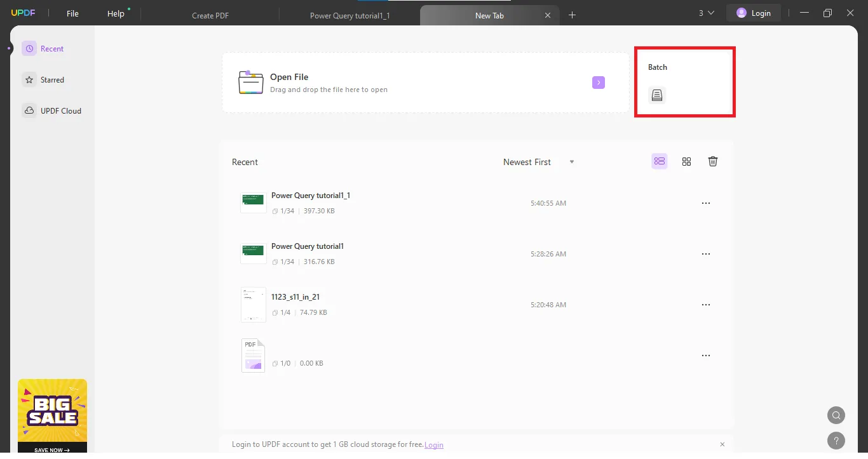Image resolution: width=868 pixels, height=459 pixels.
Task: Click the Login link for cloud storage
Action: click(434, 444)
